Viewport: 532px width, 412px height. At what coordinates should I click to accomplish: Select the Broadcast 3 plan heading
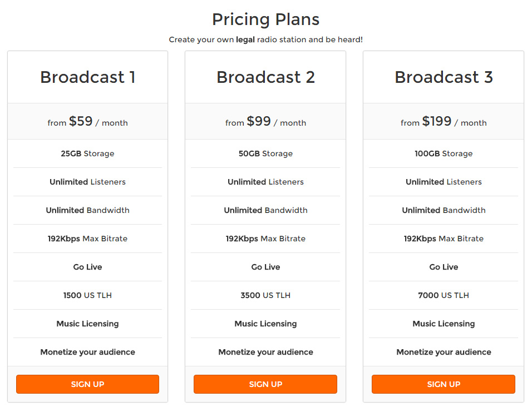coord(444,77)
